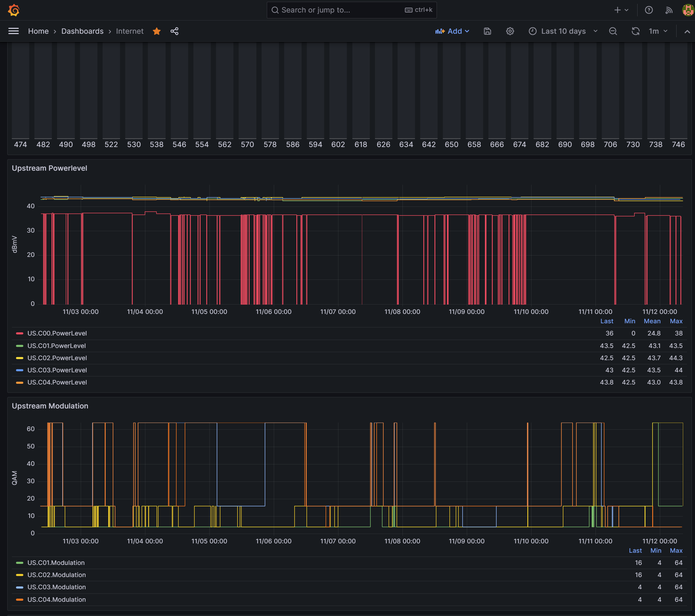Zoom out the time range
Viewport: 695px width, 616px height.
[x=613, y=31]
